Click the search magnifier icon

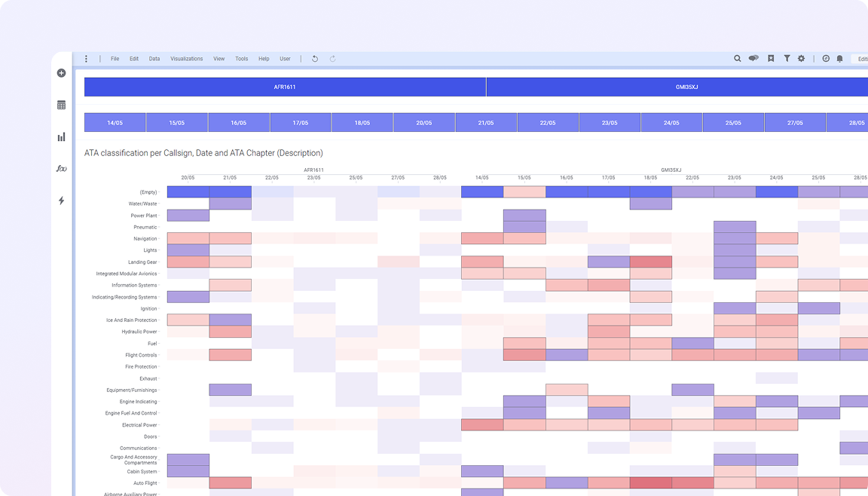pos(738,59)
